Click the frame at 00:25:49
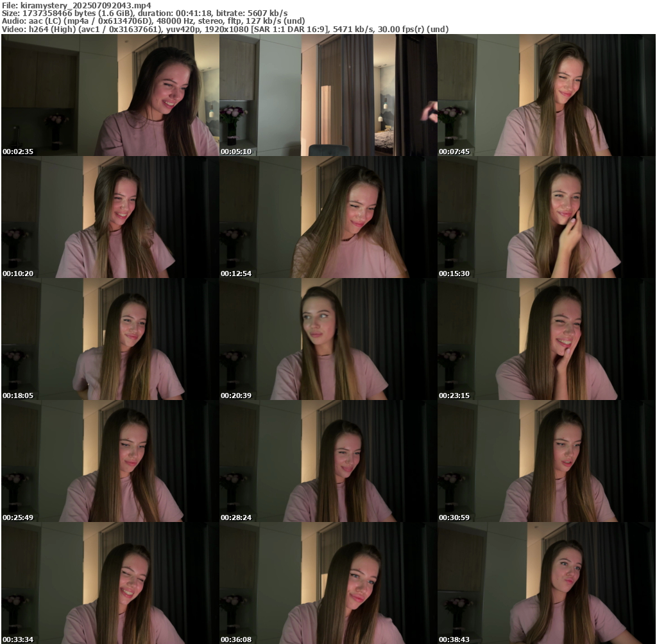The width and height of the screenshot is (657, 644). pyautogui.click(x=110, y=461)
